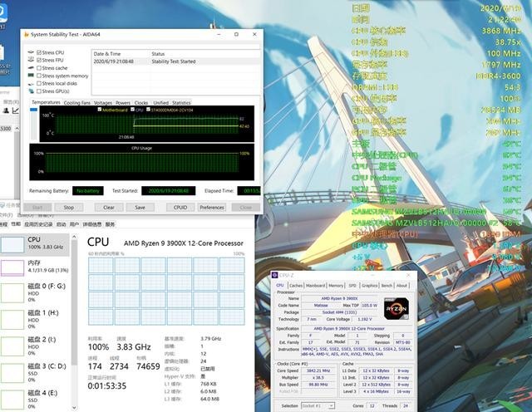Click the FPU icon beside Stress FPU

click(x=32, y=60)
